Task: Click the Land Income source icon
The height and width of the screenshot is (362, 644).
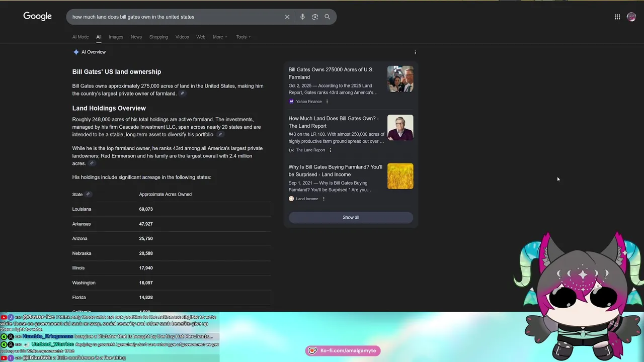Action: [291, 199]
